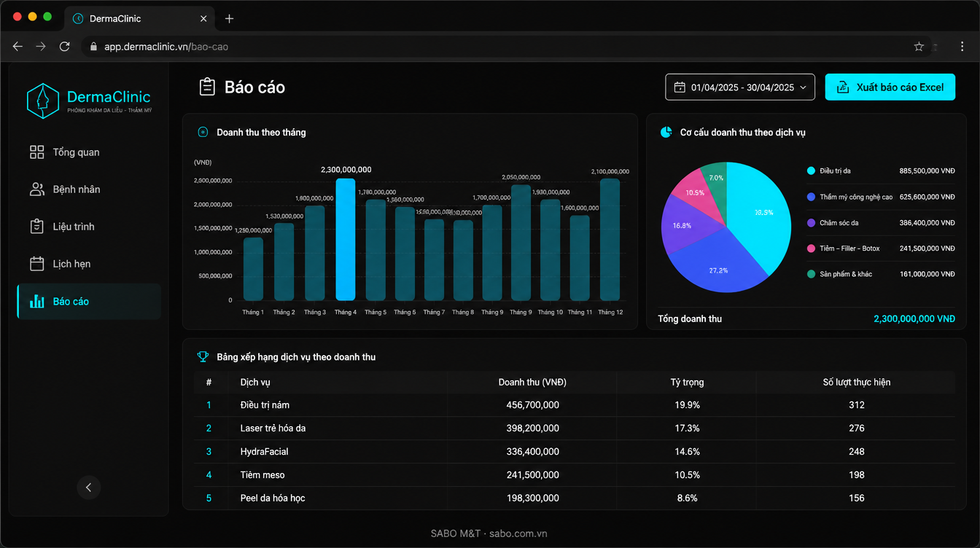
Task: Open a new browser tab with plus icon
Action: pyautogui.click(x=229, y=18)
